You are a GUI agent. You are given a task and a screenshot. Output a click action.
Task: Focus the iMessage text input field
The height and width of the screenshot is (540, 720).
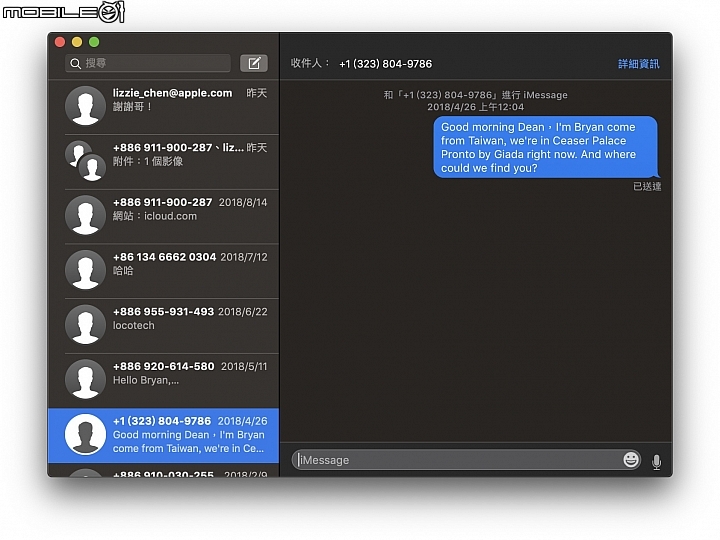click(467, 460)
